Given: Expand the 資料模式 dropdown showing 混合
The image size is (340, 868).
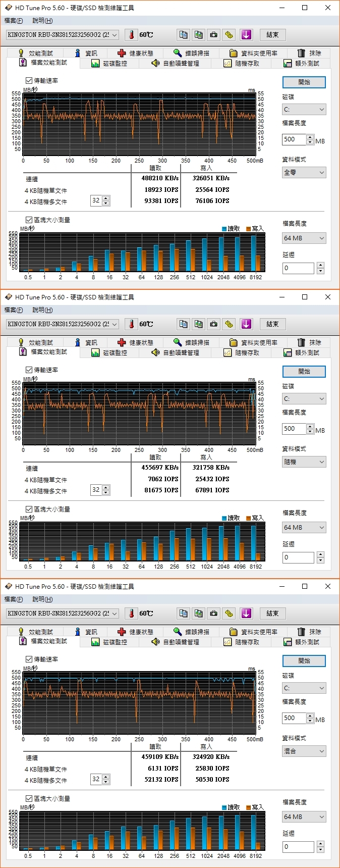Looking at the screenshot, I should (304, 751).
